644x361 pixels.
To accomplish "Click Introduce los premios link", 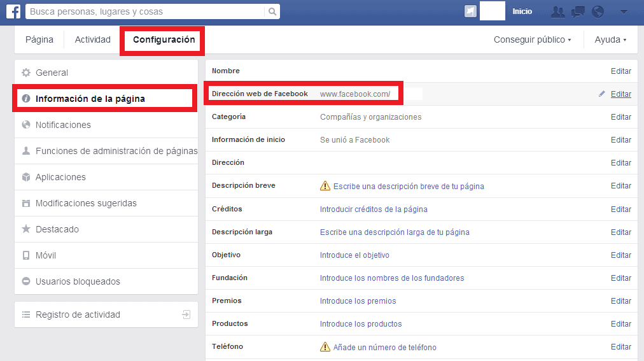I will tap(358, 301).
